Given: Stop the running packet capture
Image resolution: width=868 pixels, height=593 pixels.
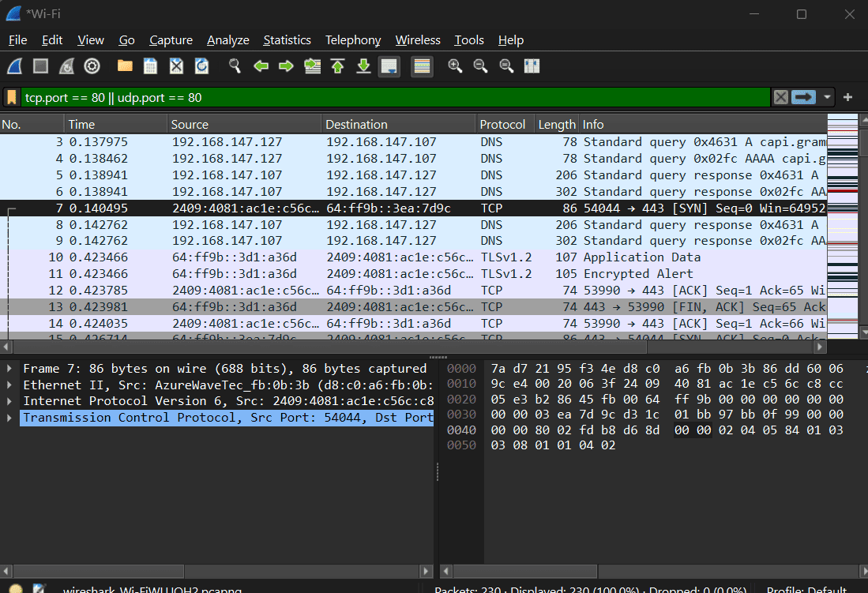Looking at the screenshot, I should [41, 66].
